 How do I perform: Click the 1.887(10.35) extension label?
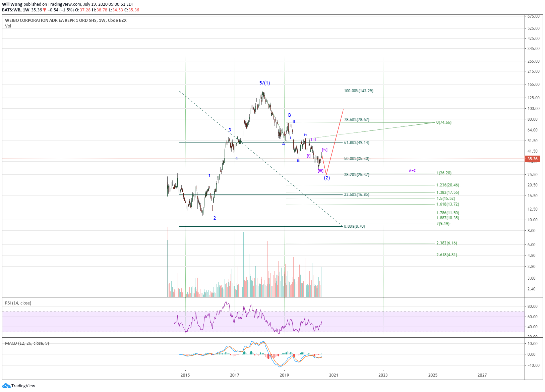448,218
